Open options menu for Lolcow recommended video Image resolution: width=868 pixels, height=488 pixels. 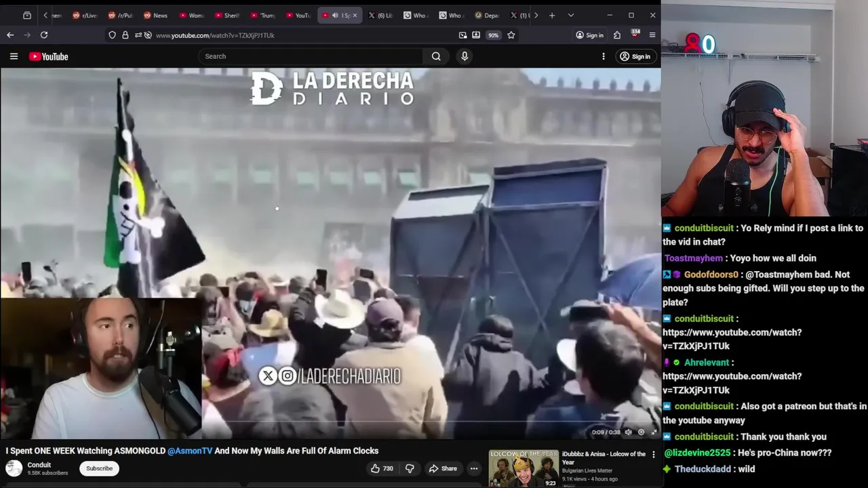(x=654, y=455)
